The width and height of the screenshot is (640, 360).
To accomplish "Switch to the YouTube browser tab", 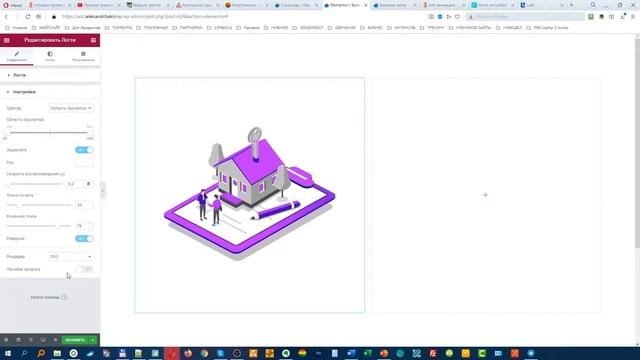I will (x=98, y=5).
